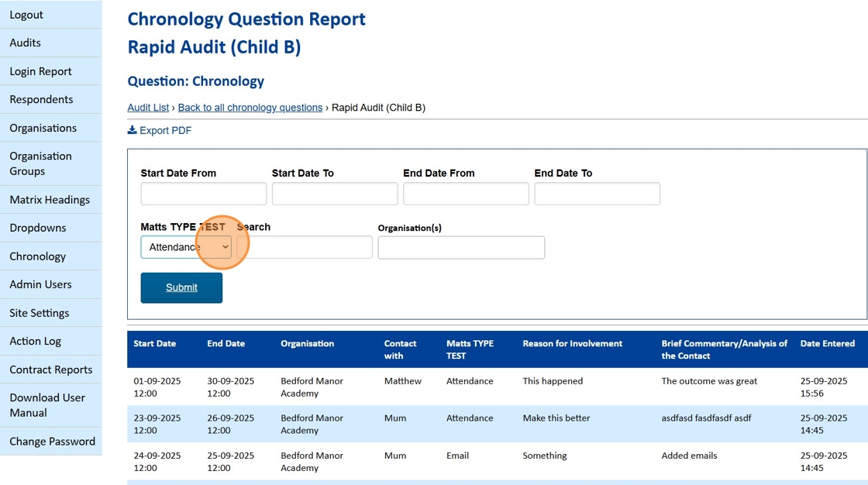Screen dimensions: 868x485
Task: Click Download User Manual
Action: tap(51, 405)
